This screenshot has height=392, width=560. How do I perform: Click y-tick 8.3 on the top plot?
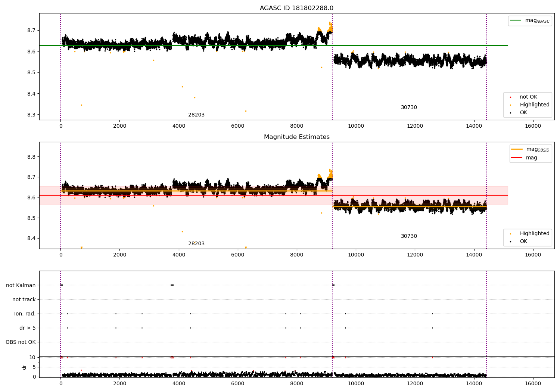(x=31, y=115)
